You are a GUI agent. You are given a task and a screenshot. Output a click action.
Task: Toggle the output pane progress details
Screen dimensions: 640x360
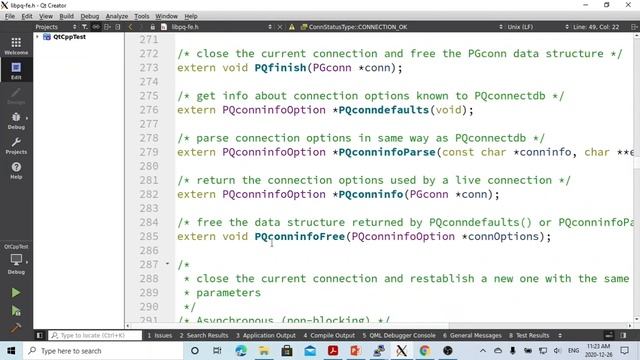click(609, 336)
